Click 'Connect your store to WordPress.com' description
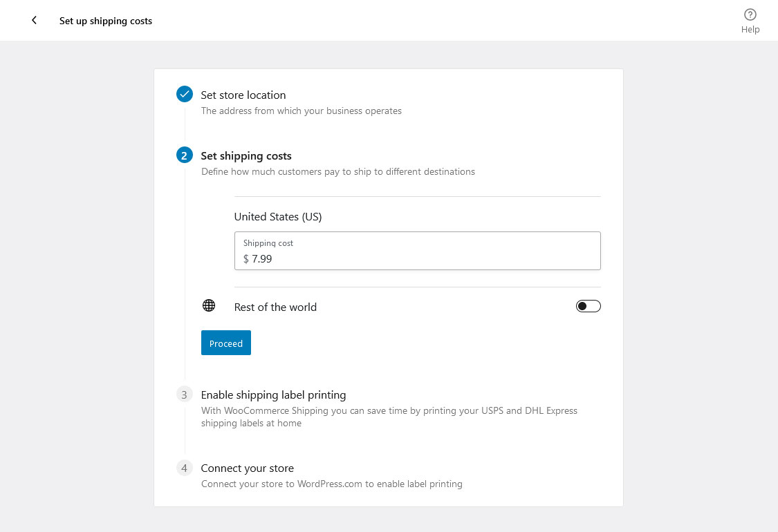 coord(331,484)
